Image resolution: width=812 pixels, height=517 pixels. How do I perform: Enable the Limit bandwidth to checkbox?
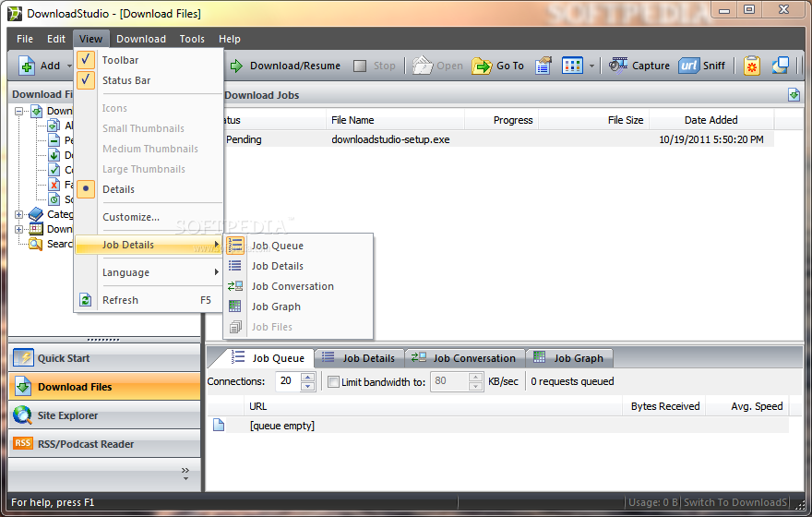[334, 382]
